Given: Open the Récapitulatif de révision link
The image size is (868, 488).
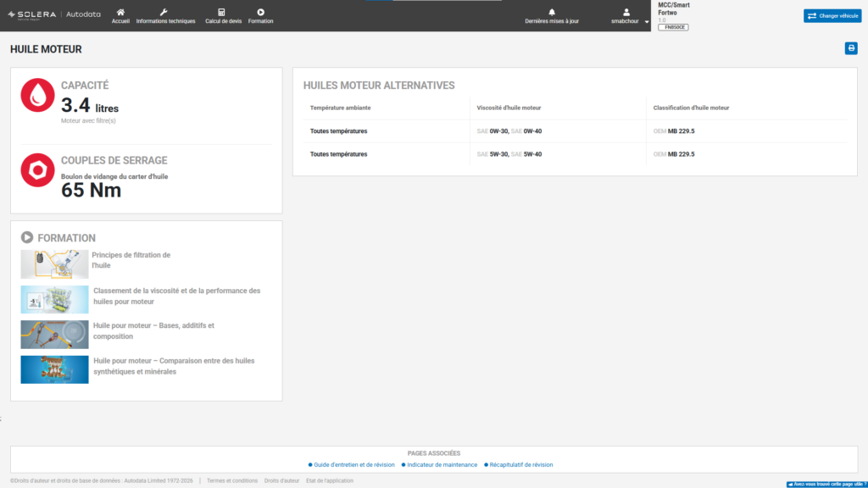Looking at the screenshot, I should (x=521, y=465).
